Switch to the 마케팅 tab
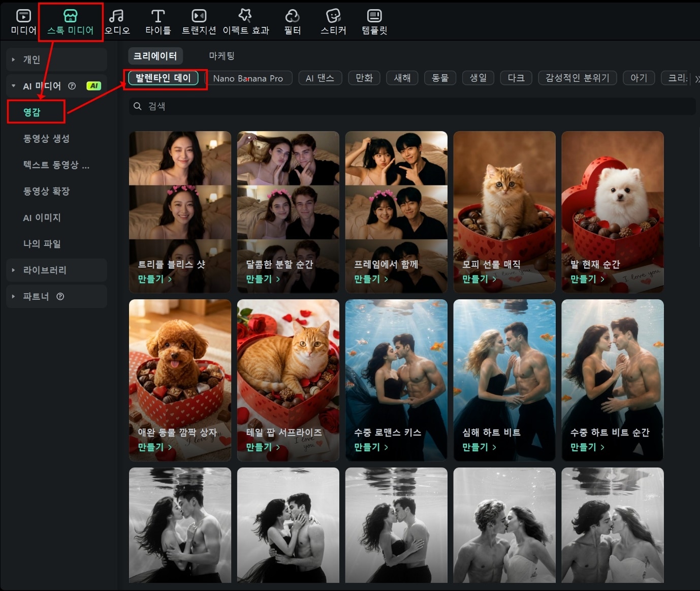This screenshot has width=700, height=591. [x=222, y=56]
